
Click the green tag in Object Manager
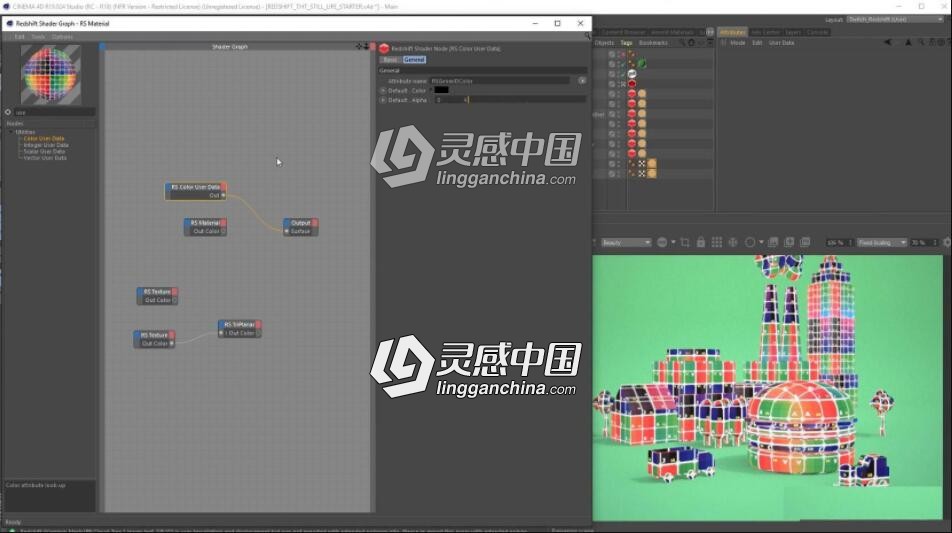click(642, 64)
